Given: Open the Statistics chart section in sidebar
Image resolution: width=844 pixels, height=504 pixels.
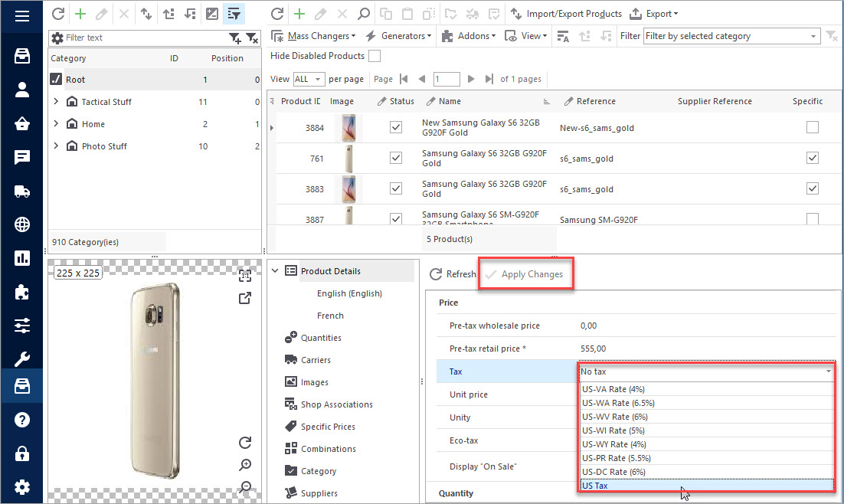Looking at the screenshot, I should [22, 258].
